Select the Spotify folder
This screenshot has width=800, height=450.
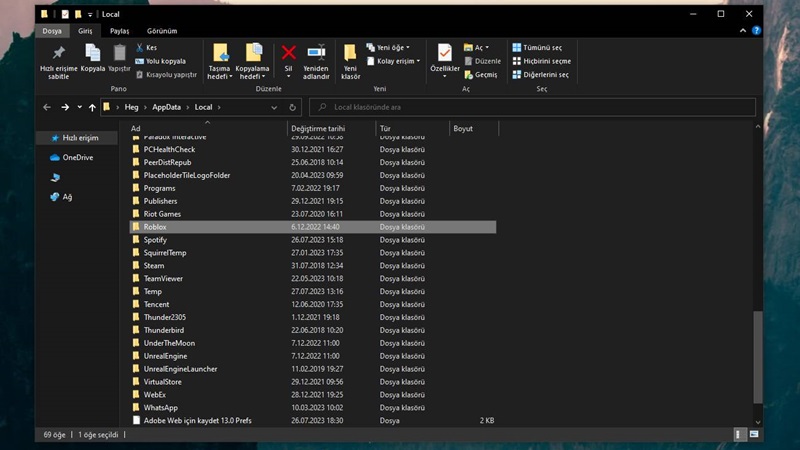pos(313,240)
